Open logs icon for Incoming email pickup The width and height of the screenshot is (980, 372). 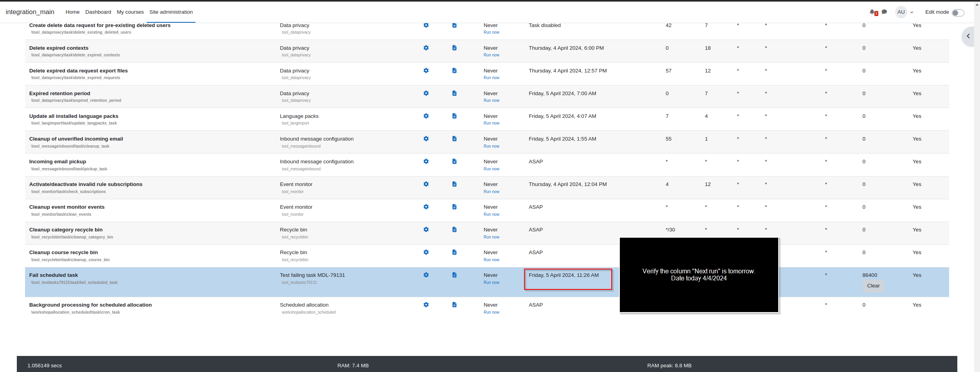click(454, 161)
